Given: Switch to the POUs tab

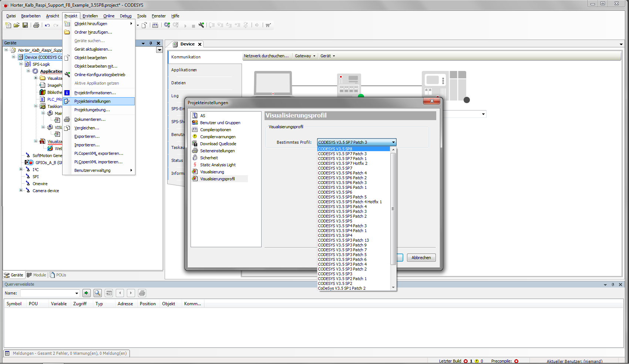Looking at the screenshot, I should click(58, 275).
